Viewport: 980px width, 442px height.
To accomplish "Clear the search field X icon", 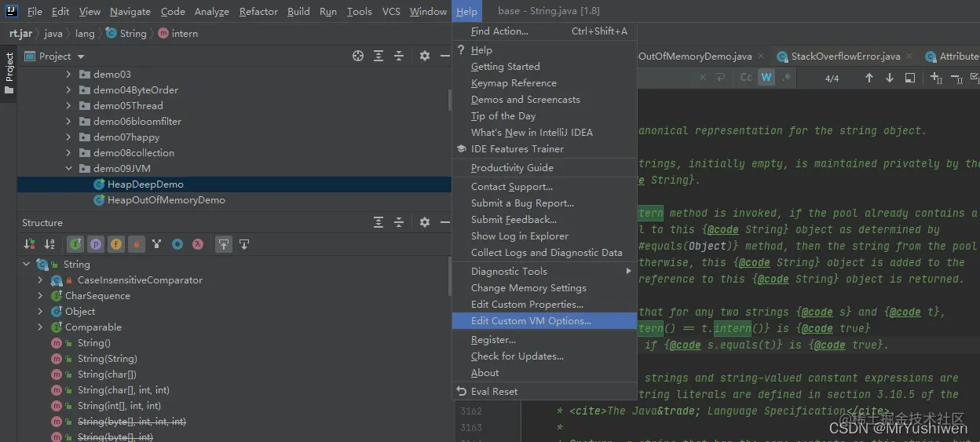I will point(704,77).
